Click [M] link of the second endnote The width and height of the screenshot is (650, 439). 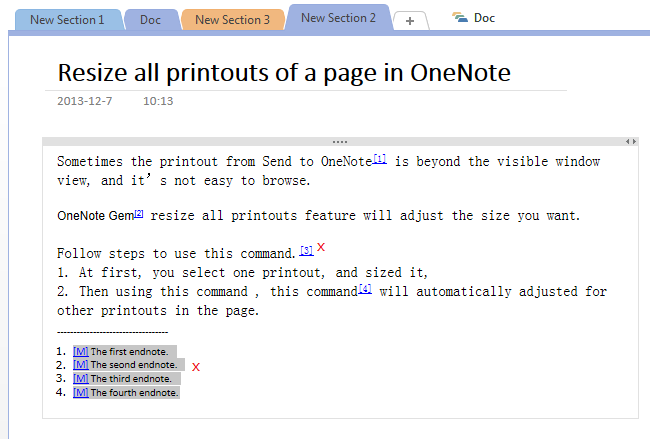pyautogui.click(x=81, y=365)
